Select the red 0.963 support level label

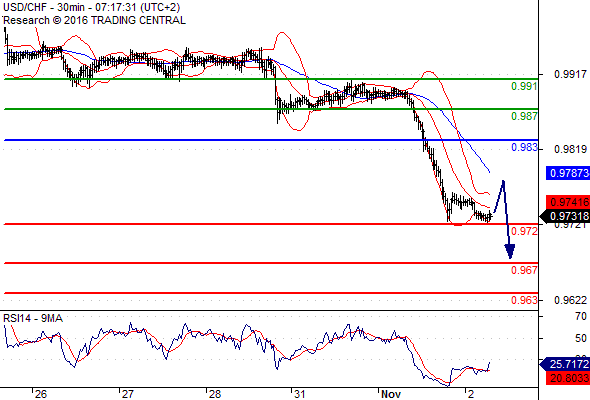click(524, 300)
